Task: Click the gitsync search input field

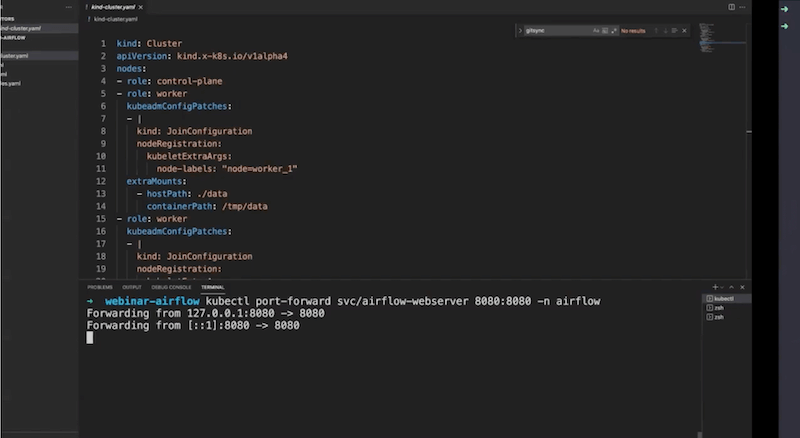Action: pos(556,31)
